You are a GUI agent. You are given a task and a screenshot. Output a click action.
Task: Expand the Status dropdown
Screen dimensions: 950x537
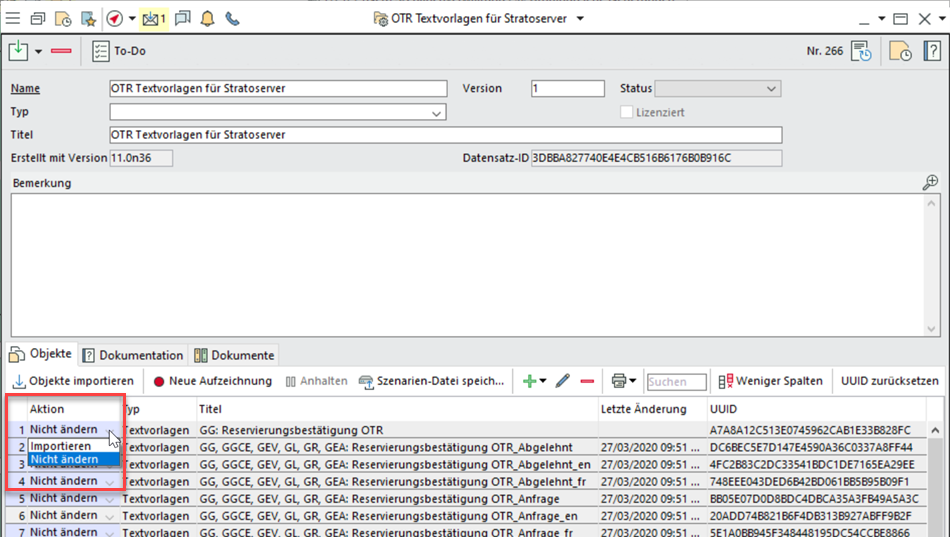tap(770, 89)
